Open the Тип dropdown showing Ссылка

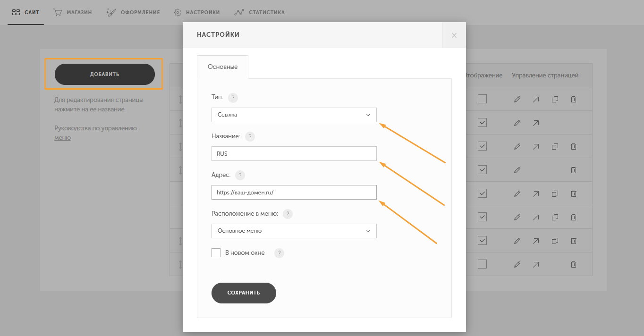(x=294, y=115)
